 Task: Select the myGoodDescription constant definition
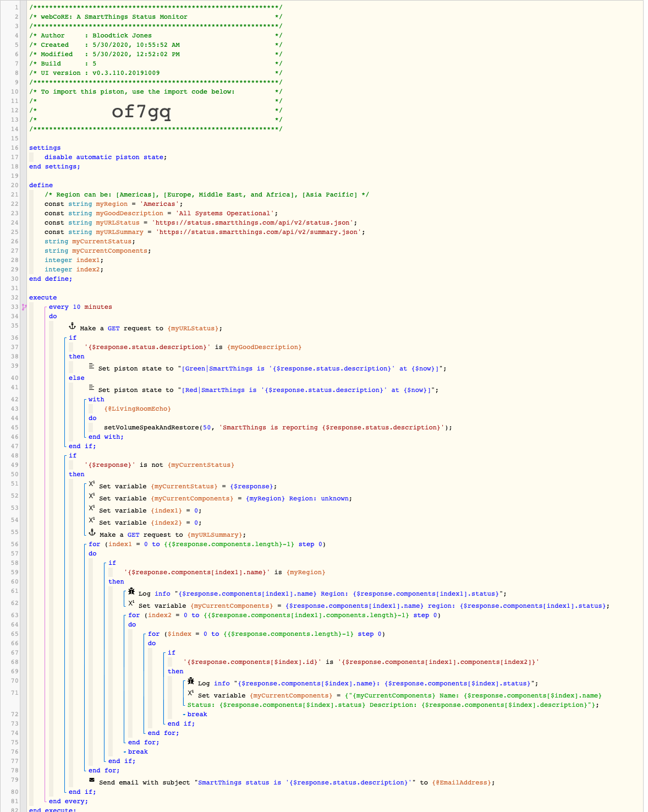(161, 214)
